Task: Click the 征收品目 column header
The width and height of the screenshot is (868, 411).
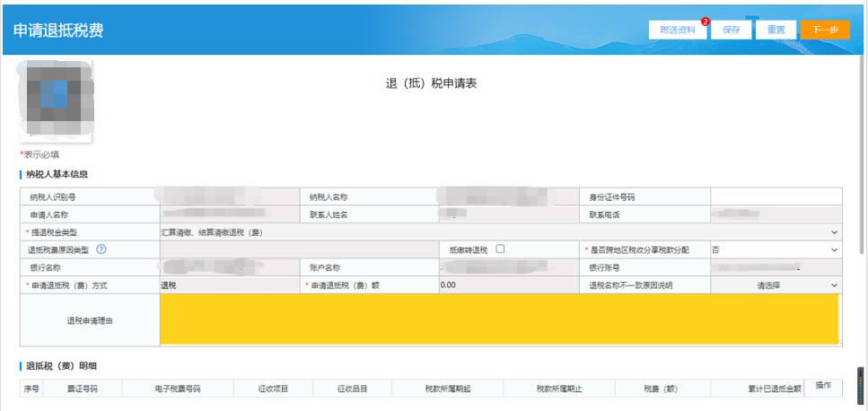Action: [x=353, y=389]
